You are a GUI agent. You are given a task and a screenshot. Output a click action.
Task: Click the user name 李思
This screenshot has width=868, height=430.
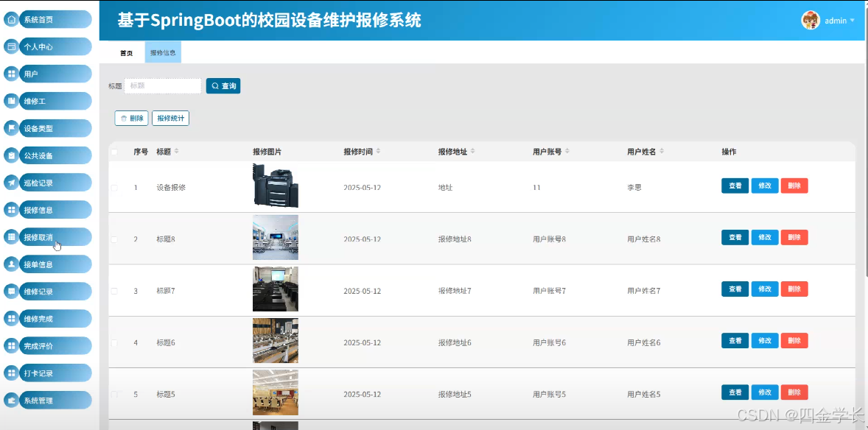[x=634, y=188]
